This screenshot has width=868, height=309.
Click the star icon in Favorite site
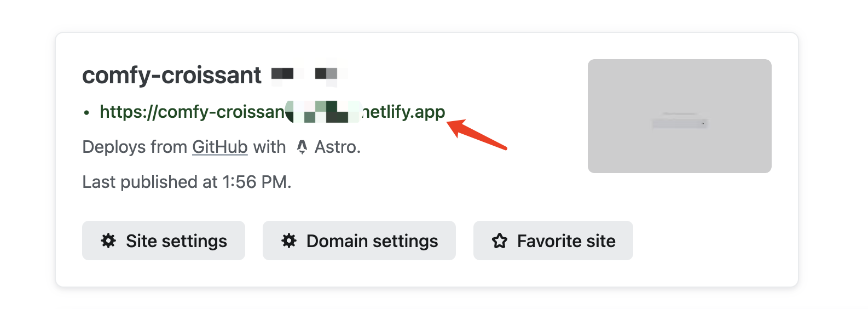pyautogui.click(x=500, y=241)
